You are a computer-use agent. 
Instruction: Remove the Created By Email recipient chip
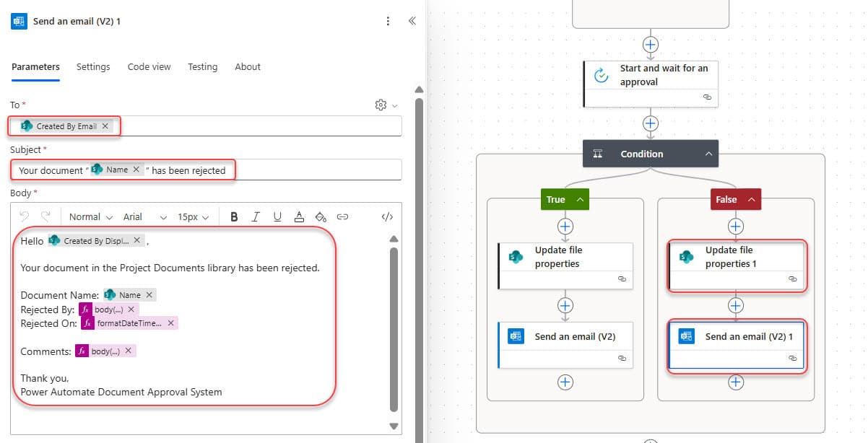105,125
